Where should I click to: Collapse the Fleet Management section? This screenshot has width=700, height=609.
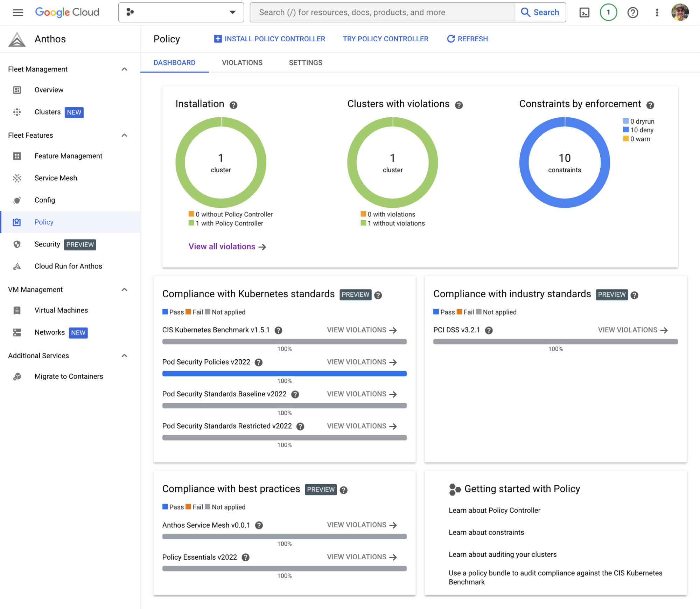(x=124, y=69)
